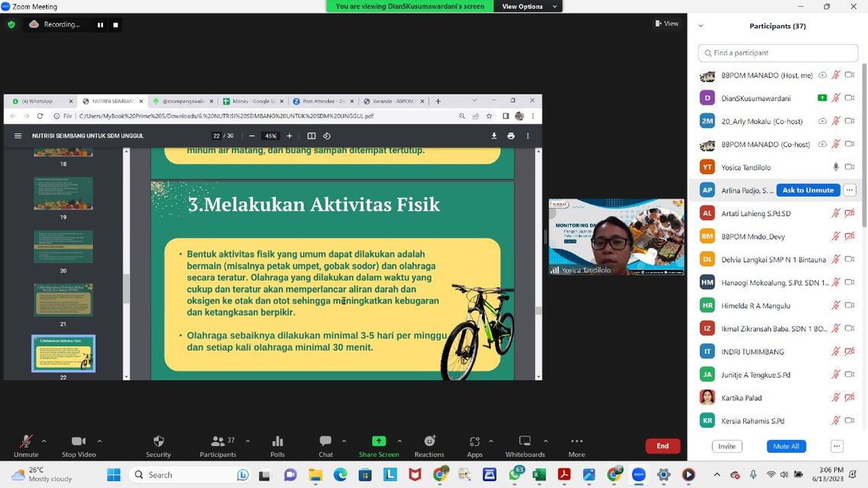Expand video options arrow beside Stop Video

pos(99,441)
